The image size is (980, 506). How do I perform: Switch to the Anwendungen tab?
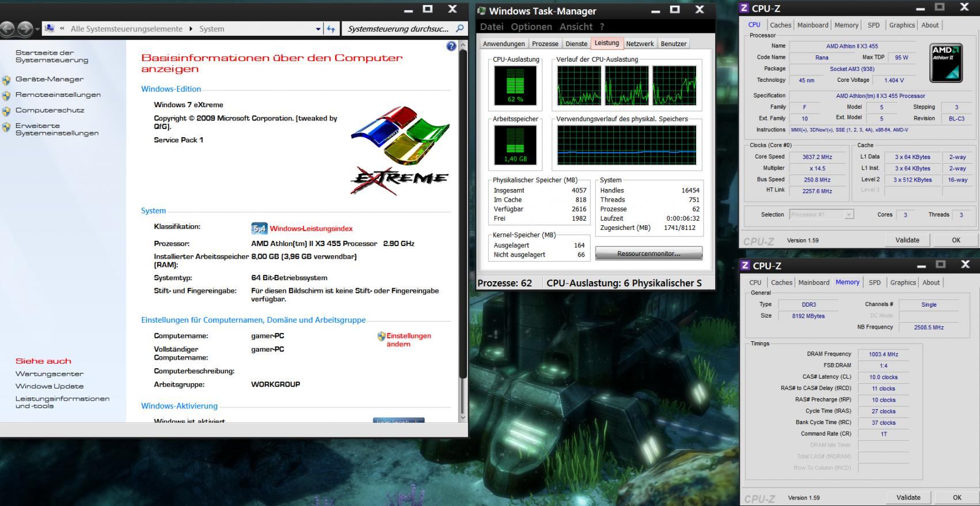pyautogui.click(x=504, y=44)
